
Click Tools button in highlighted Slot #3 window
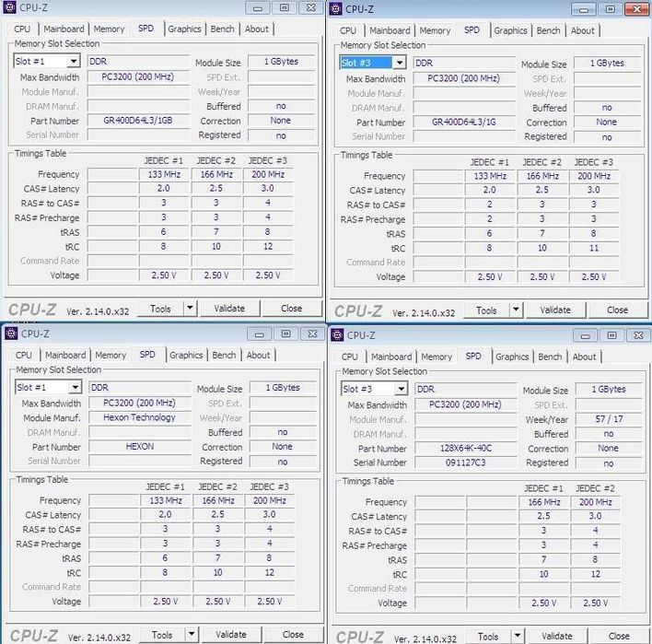tap(486, 310)
